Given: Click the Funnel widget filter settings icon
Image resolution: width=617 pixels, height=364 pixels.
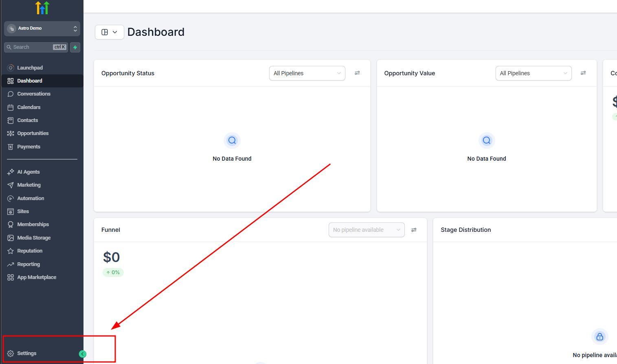Looking at the screenshot, I should click(x=414, y=230).
